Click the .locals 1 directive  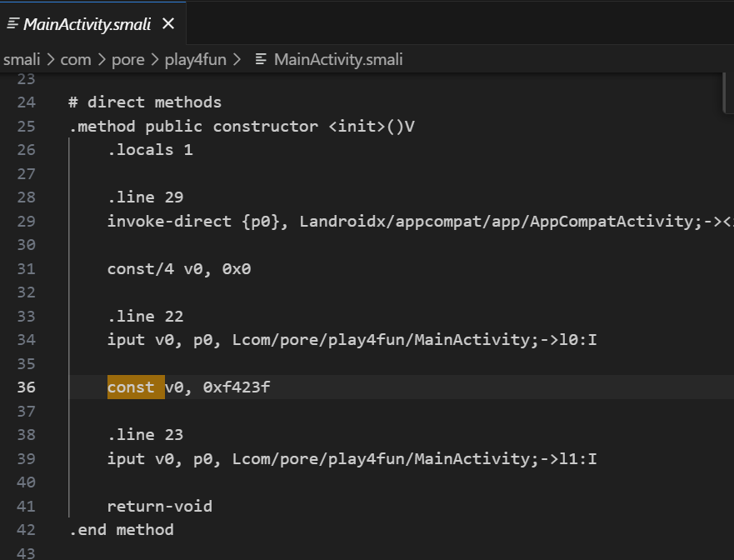point(150,151)
